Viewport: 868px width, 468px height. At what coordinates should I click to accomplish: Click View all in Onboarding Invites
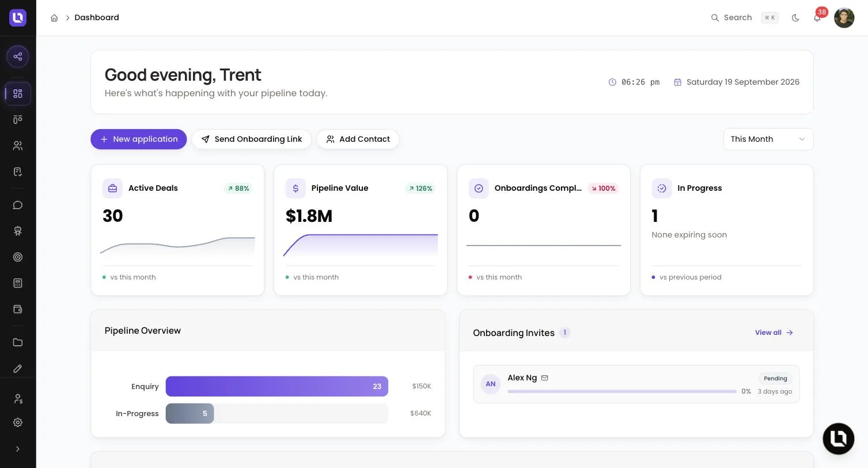pyautogui.click(x=774, y=333)
